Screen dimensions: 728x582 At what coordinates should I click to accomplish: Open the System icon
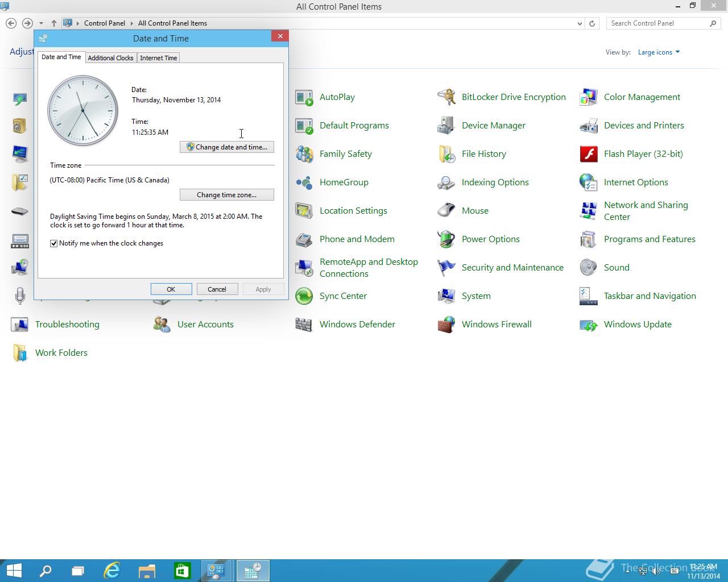pos(446,296)
